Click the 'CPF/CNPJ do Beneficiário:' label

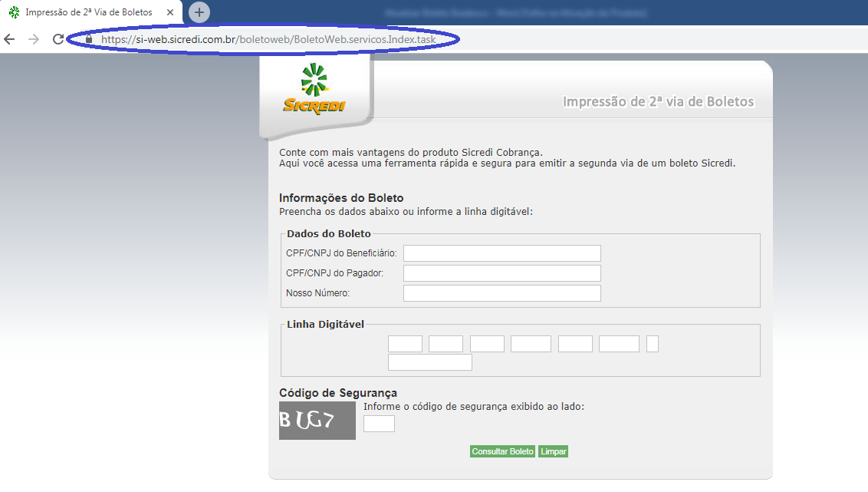tap(341, 253)
